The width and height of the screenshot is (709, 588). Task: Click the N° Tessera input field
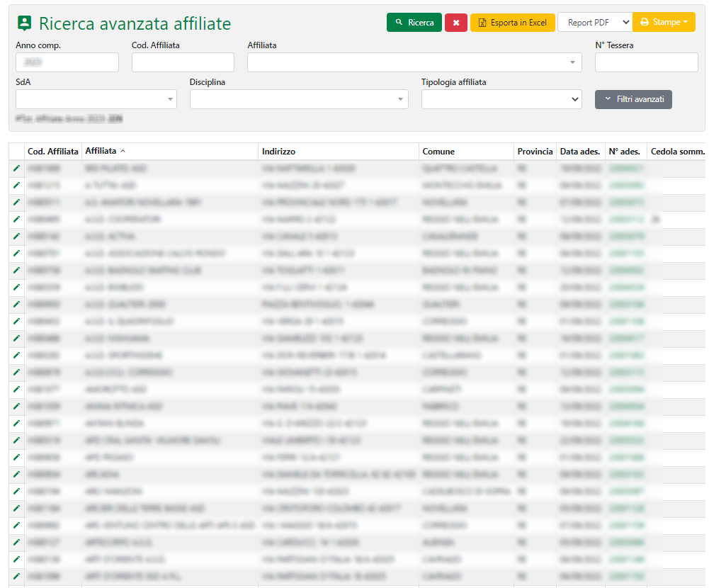(x=646, y=62)
